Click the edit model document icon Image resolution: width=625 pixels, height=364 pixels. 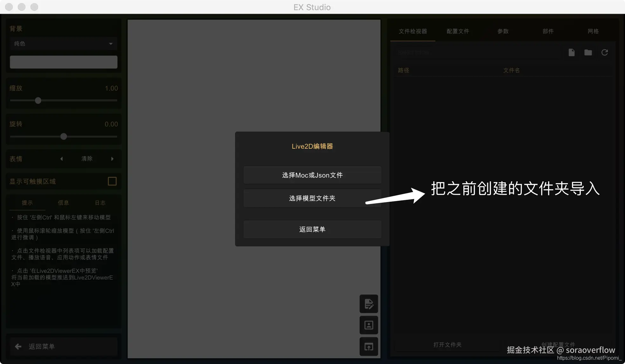coord(368,304)
